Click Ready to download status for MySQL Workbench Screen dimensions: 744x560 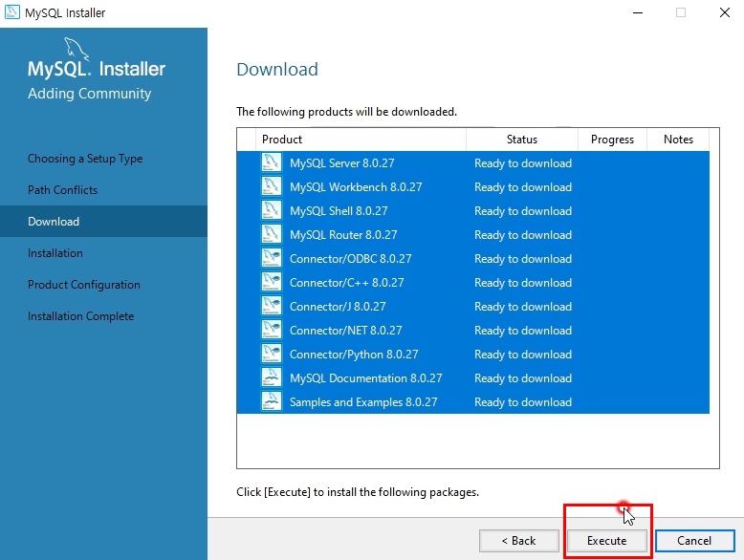pos(523,186)
